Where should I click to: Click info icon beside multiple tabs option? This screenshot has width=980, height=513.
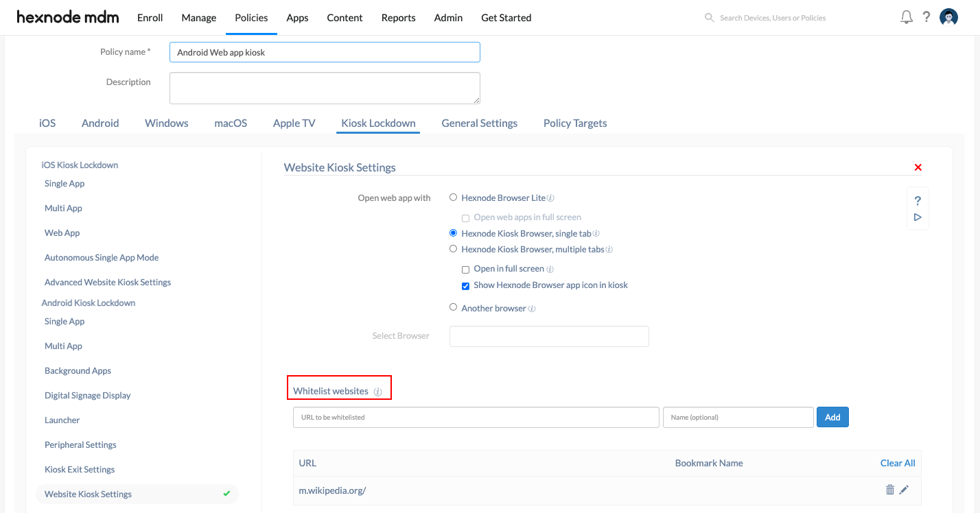609,250
